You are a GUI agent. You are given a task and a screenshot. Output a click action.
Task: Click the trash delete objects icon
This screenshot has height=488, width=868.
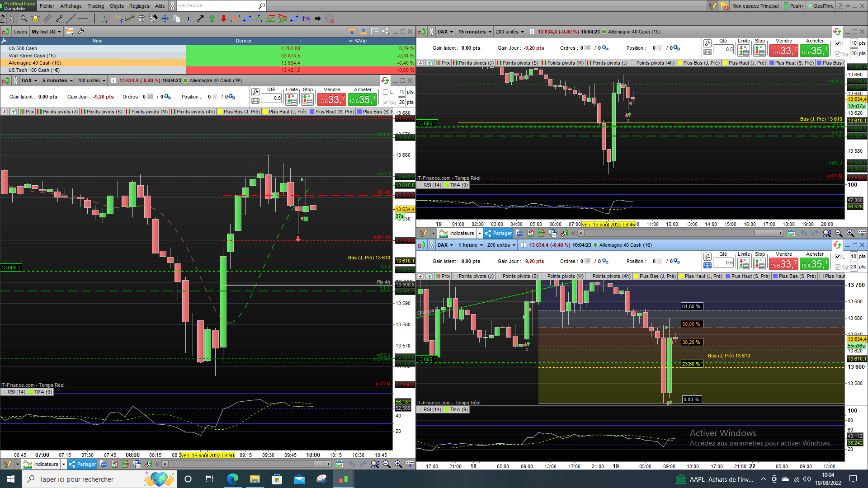coord(142,19)
